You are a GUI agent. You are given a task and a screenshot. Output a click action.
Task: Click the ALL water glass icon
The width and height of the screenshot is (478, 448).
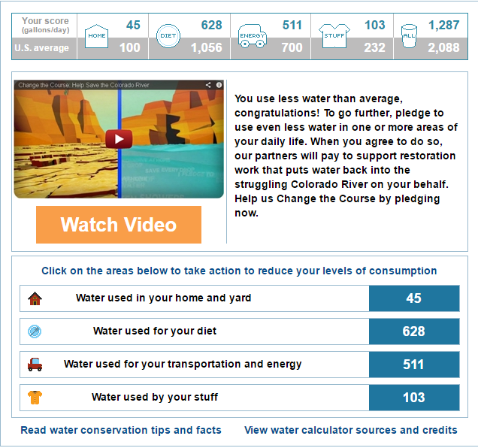point(409,36)
